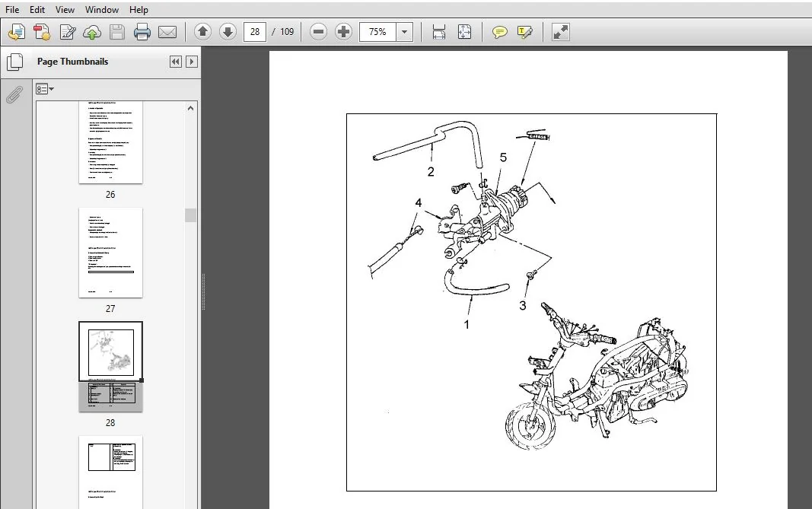Viewport: 812px width, 509px height.
Task: Print the document via printer icon
Action: (x=142, y=32)
